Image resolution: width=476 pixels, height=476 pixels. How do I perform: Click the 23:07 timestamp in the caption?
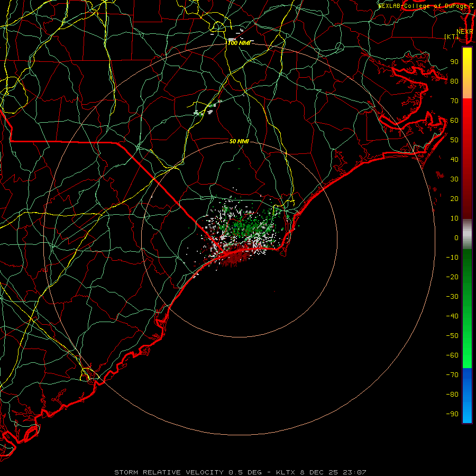click(354, 472)
